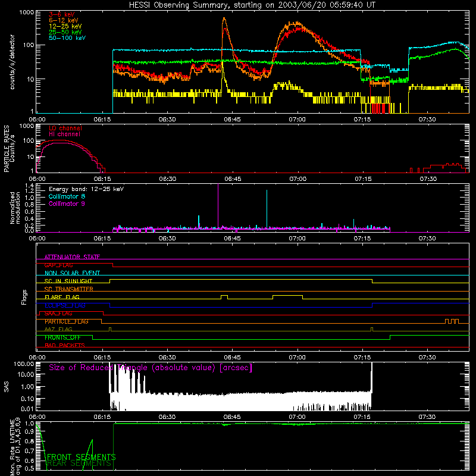This screenshot has height=476, width=476.
Task: Click the SAA_FLAG label
Action: [58, 314]
